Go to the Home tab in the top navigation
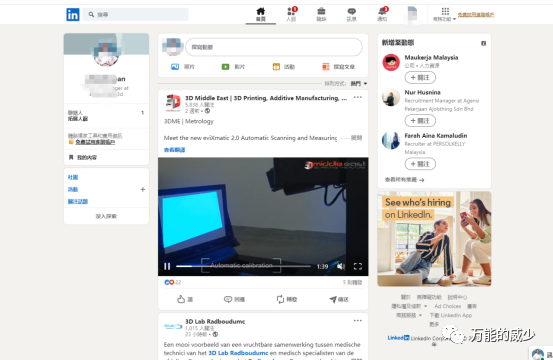 point(261,15)
